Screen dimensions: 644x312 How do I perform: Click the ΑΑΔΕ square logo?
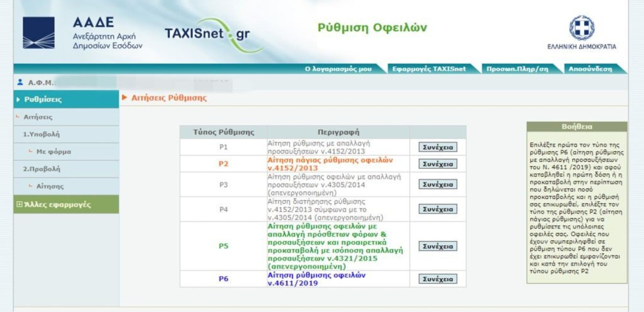coord(39,33)
